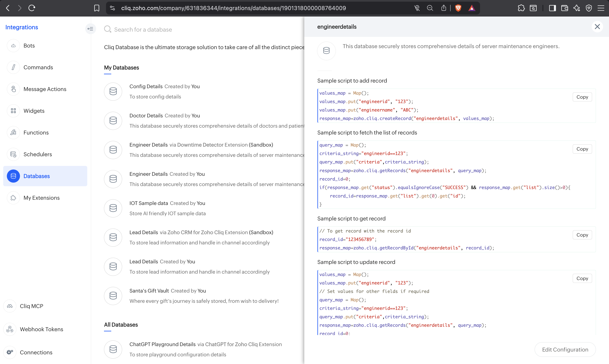Copy the add record sample script
Image resolution: width=609 pixels, height=364 pixels.
[582, 97]
